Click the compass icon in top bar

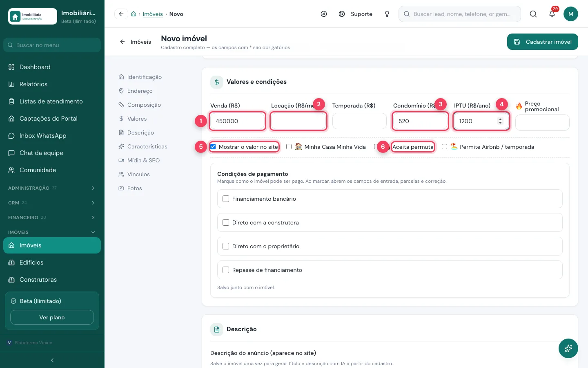[x=324, y=14]
